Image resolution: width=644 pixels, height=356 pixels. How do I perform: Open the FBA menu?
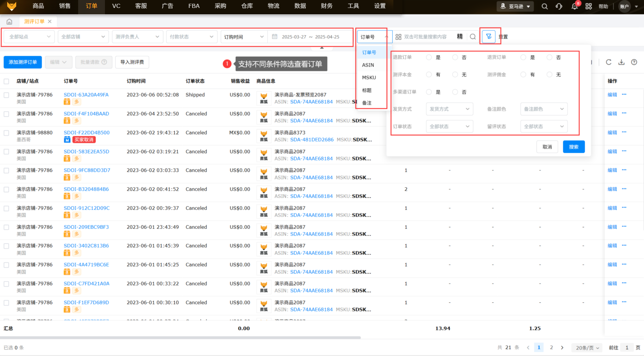point(194,6)
